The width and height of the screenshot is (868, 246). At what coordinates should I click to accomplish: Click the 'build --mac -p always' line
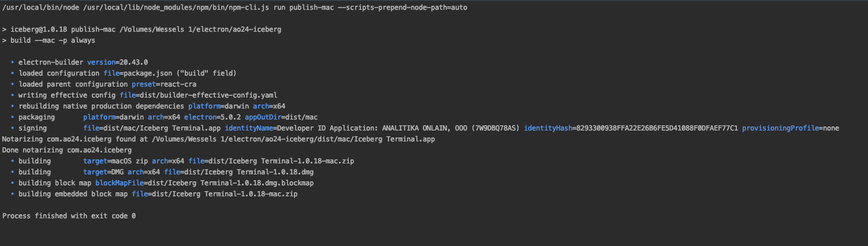coord(52,40)
